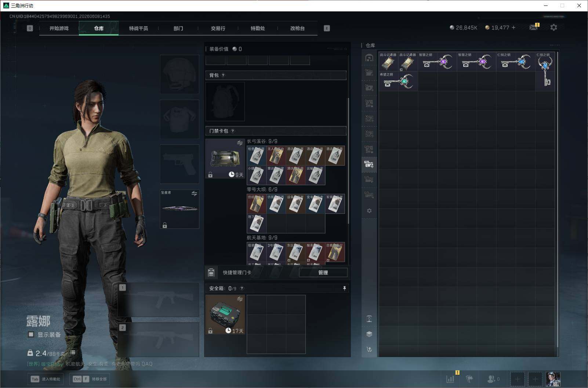Open the 部门 tab
Screen dimensions: 588x388
(178, 28)
